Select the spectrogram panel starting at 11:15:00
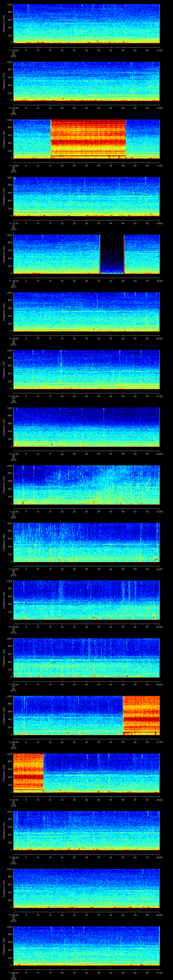173x980 pixels. 87,81
